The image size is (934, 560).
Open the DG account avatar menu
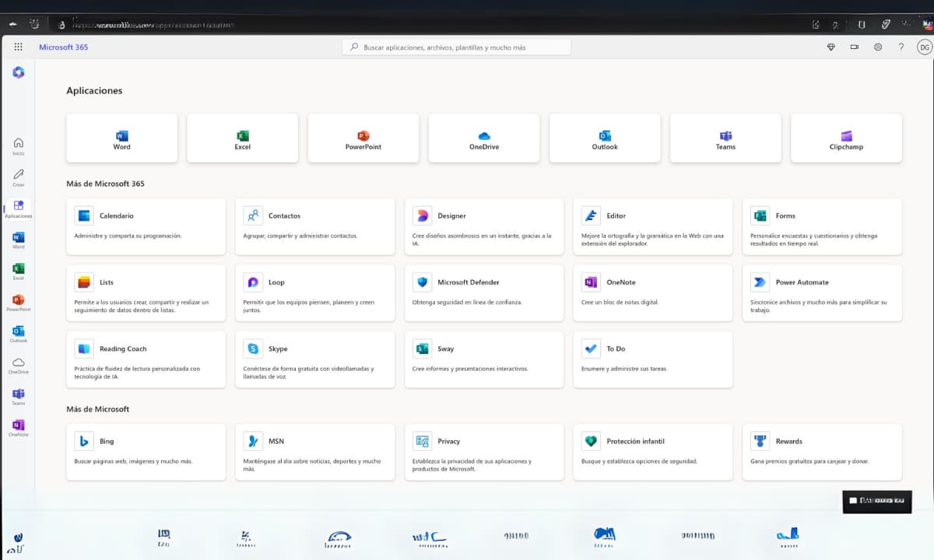tap(924, 47)
